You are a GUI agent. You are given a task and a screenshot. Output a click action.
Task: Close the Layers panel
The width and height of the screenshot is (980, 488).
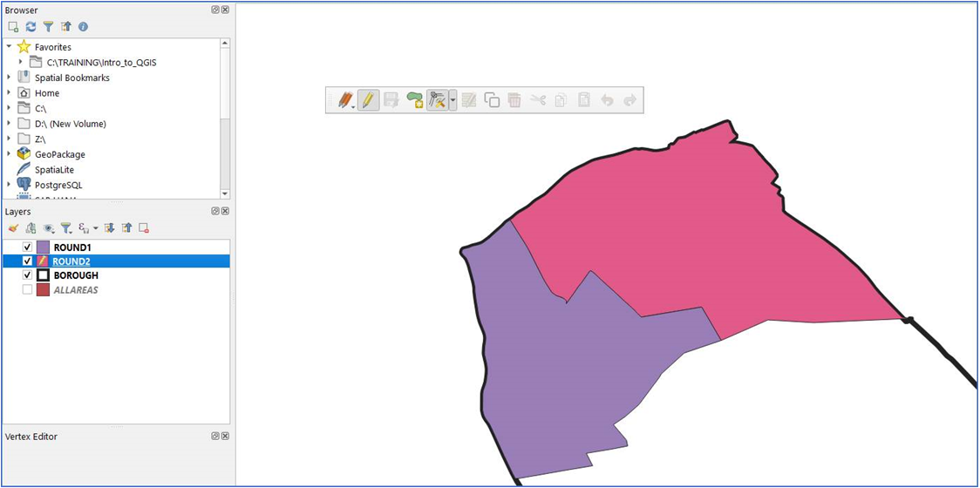(x=225, y=211)
